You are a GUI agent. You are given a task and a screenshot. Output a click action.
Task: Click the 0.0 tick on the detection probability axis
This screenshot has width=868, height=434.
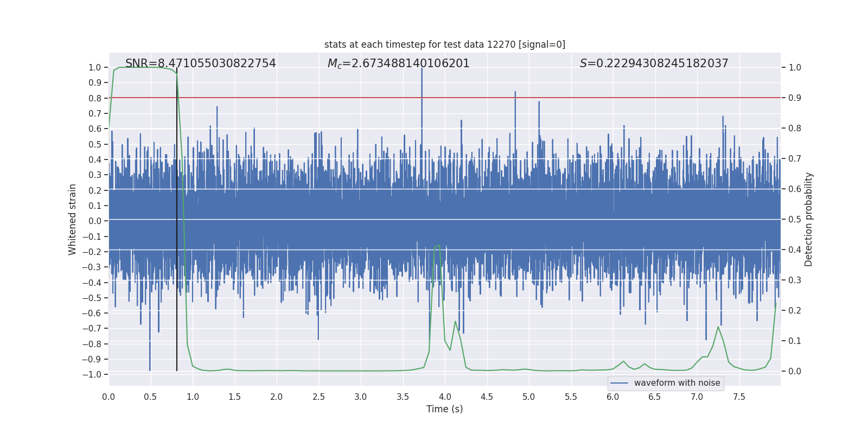[795, 371]
